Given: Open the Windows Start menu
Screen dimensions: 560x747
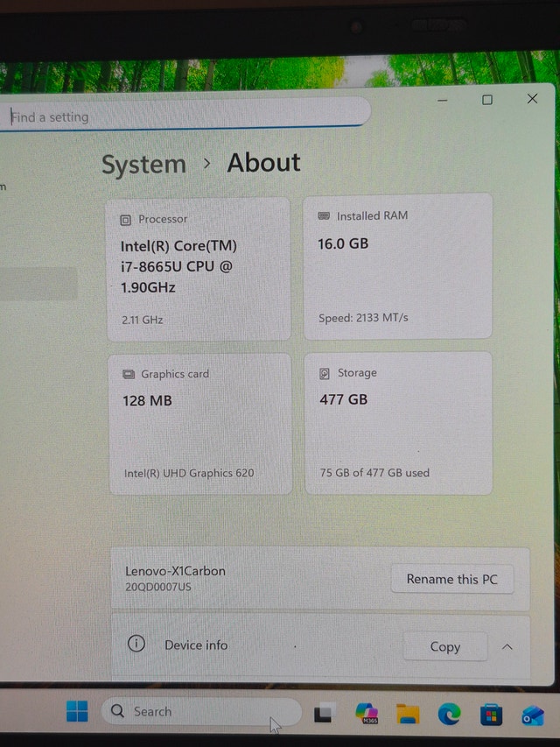Looking at the screenshot, I should (x=77, y=711).
